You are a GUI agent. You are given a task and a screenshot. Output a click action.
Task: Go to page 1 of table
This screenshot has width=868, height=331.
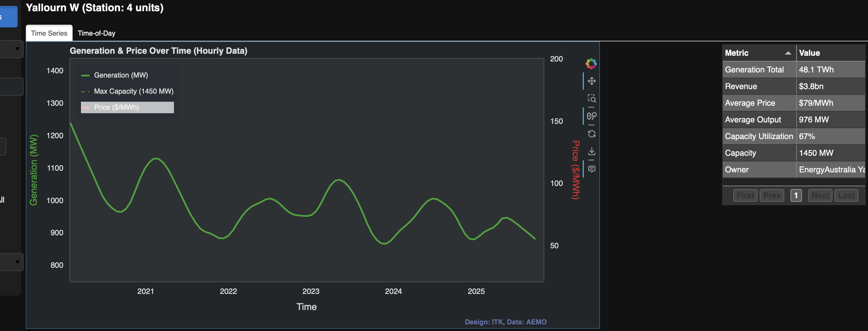(x=796, y=195)
